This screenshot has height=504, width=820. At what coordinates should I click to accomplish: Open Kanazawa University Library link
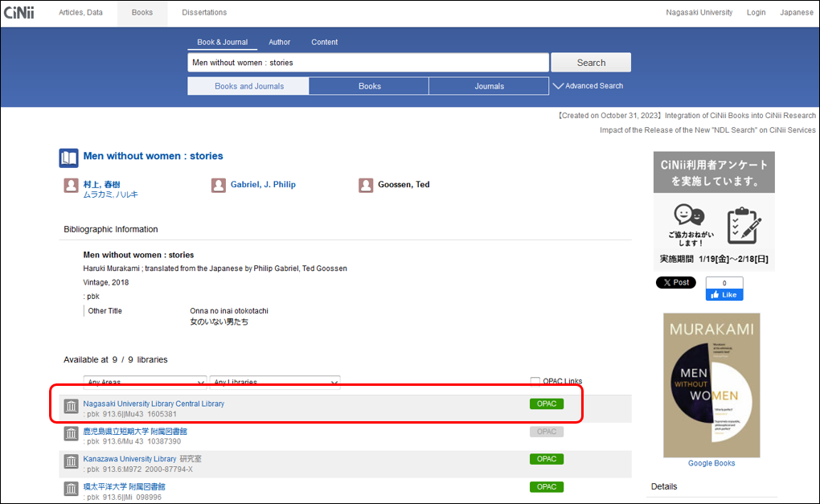click(x=129, y=459)
